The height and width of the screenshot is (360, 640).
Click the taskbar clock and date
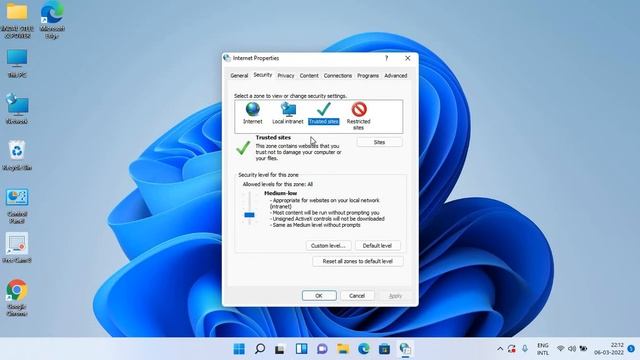[x=609, y=349]
